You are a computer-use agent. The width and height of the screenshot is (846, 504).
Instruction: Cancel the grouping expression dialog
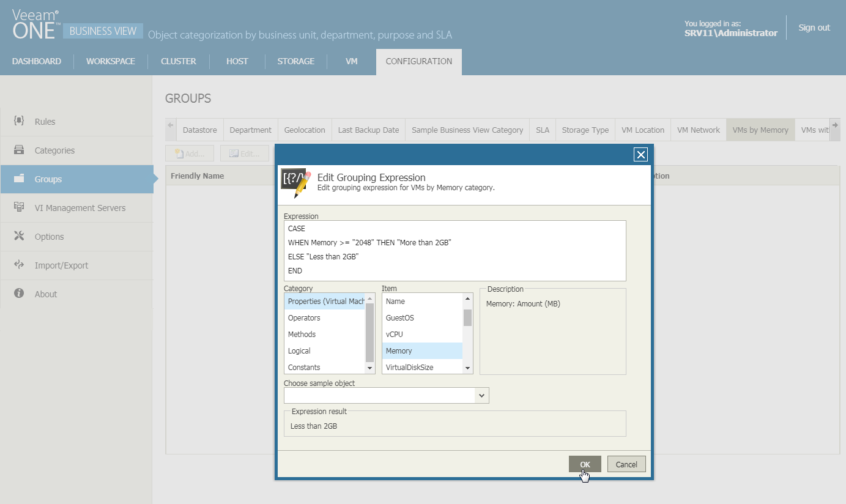tap(626, 464)
